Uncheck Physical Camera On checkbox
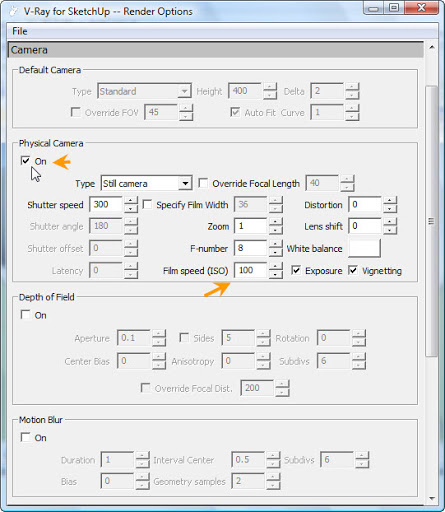The width and height of the screenshot is (445, 512). click(x=25, y=161)
